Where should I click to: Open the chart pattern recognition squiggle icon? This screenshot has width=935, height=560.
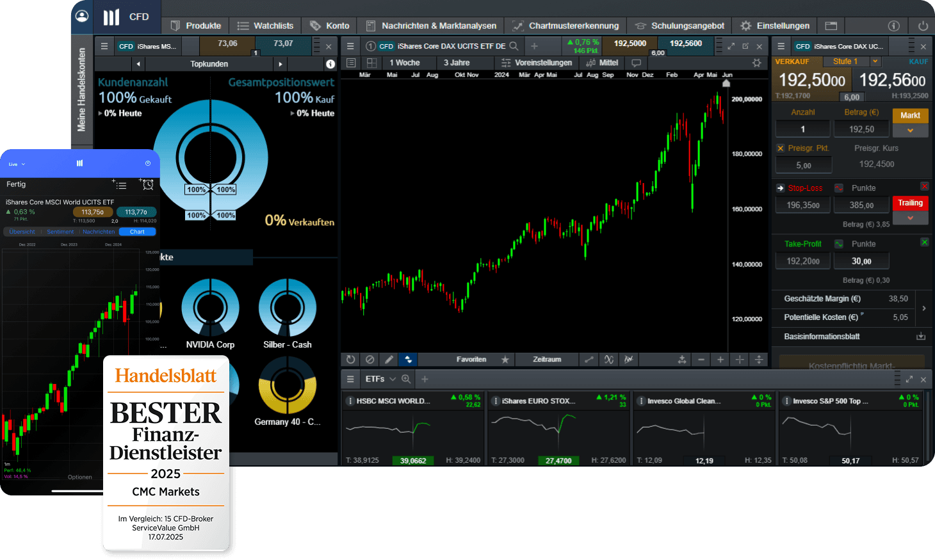[x=608, y=359]
